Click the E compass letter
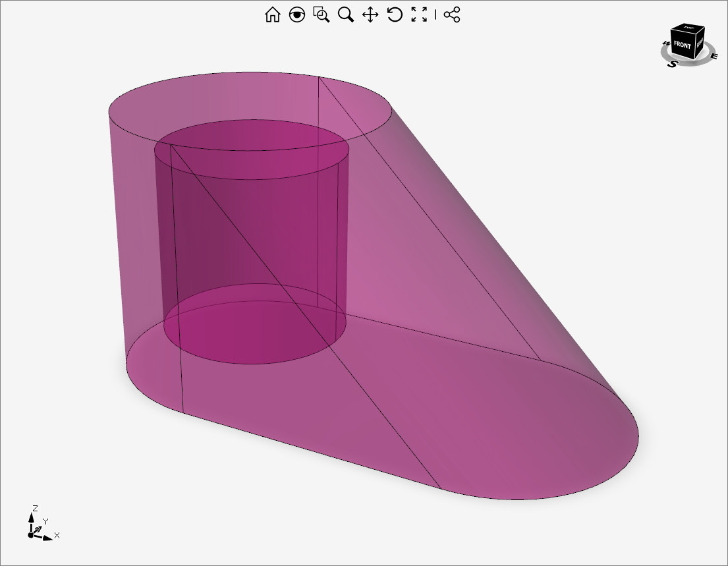 pos(714,56)
